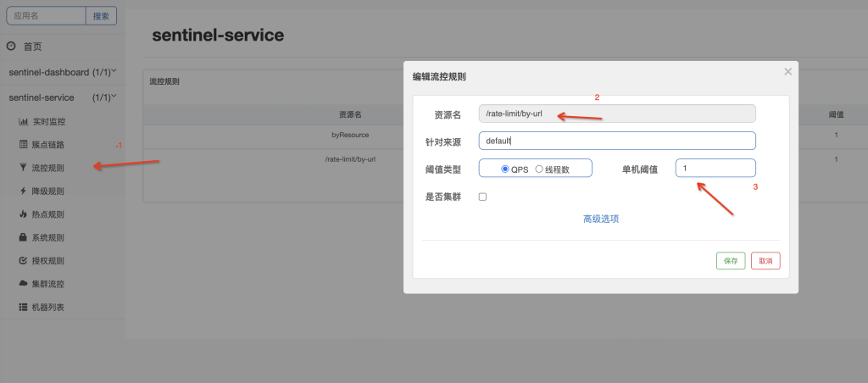Click the disabled 资源名 resource name field
Screen dimensions: 868x383
point(617,114)
